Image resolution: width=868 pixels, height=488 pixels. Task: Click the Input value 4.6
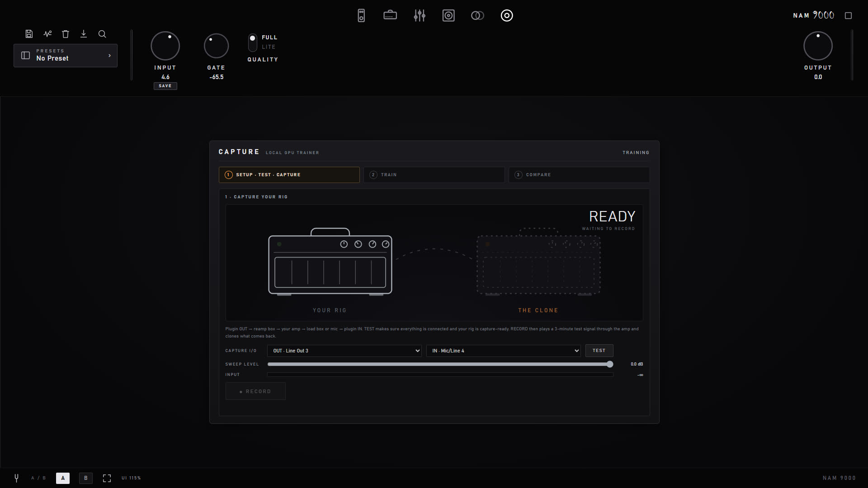click(165, 77)
